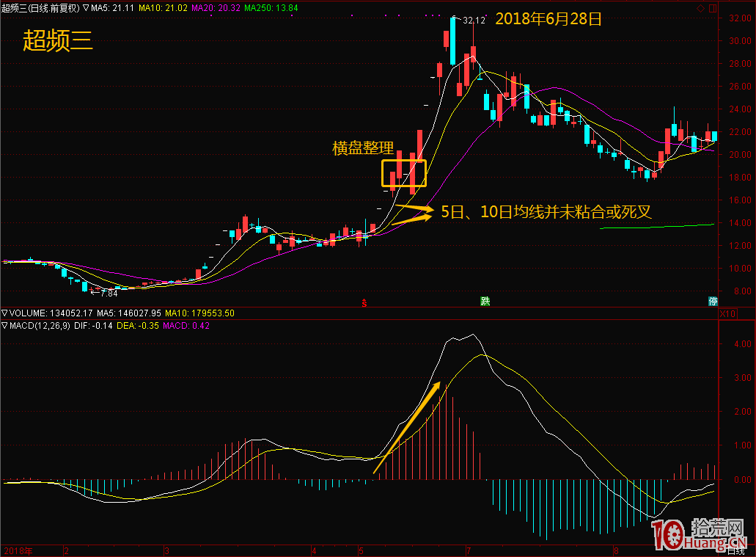Click the teal 停 event marker
Image resolution: width=756 pixels, height=557 pixels.
pyautogui.click(x=713, y=301)
